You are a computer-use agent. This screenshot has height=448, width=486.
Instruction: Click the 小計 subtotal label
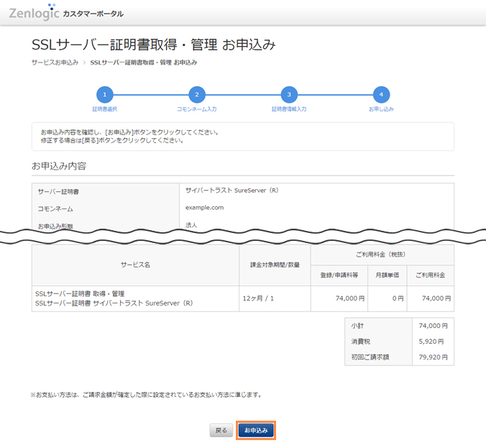coord(357,326)
